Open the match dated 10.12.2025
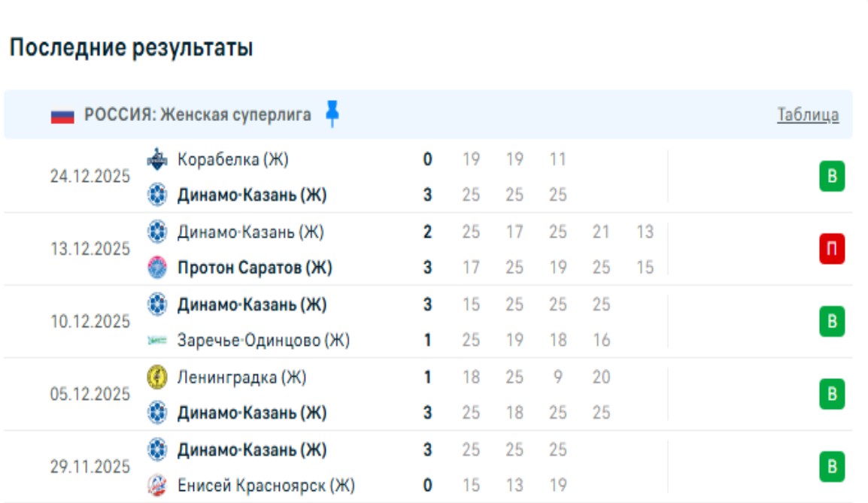 [90, 322]
